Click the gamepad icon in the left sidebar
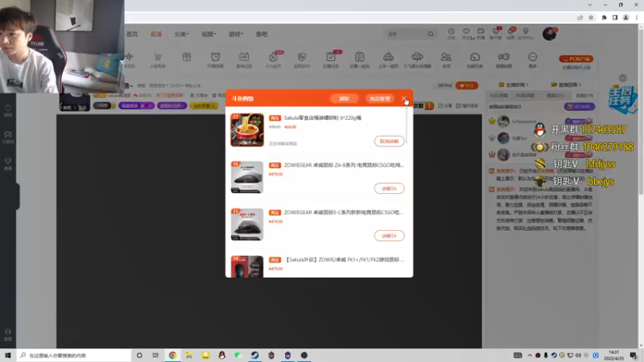 [8, 134]
